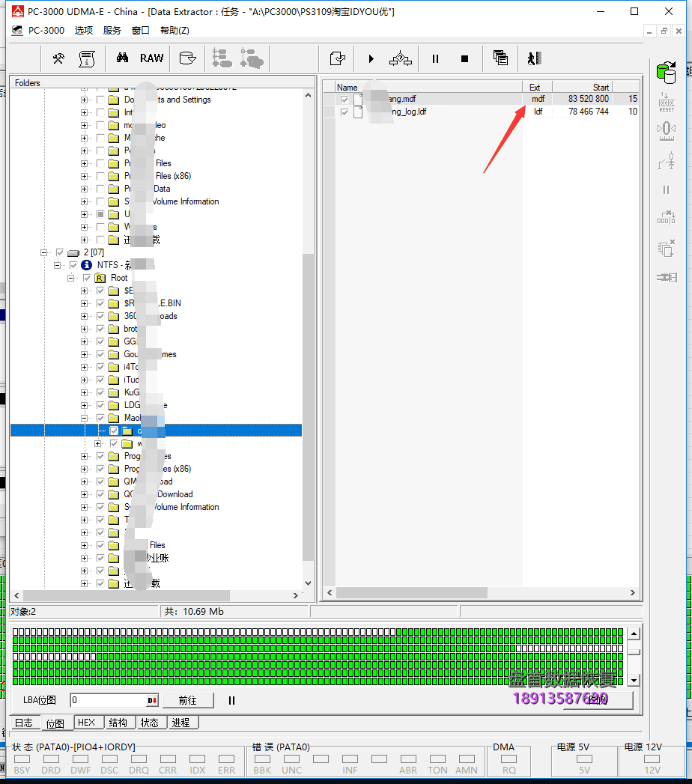This screenshot has width=692, height=784.
Task: Switch to the HEX tab
Action: (x=87, y=723)
